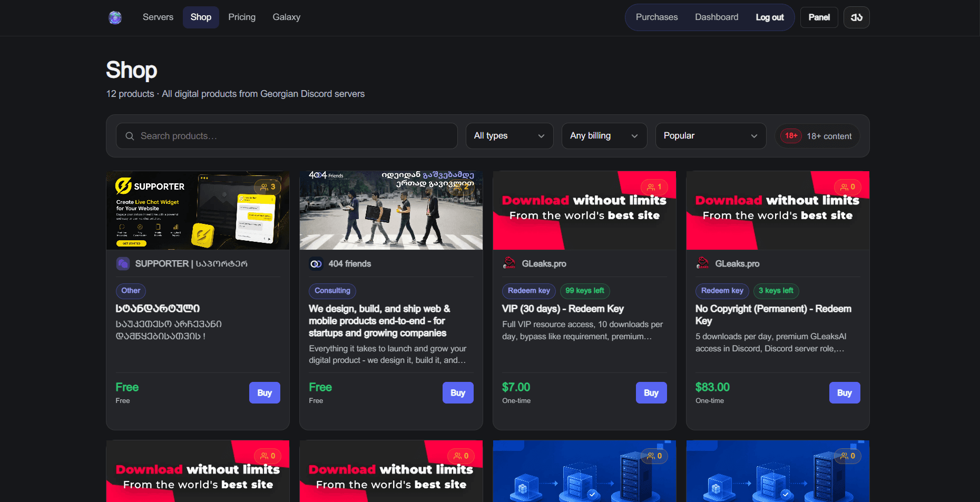
Task: Click buyers badge on second-row first card
Action: tap(268, 456)
